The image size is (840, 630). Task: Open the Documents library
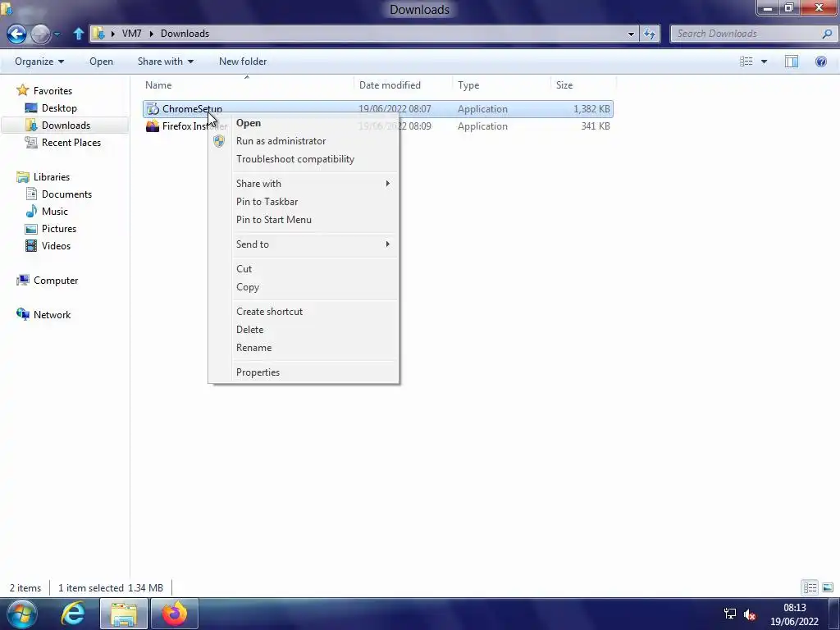tap(66, 194)
